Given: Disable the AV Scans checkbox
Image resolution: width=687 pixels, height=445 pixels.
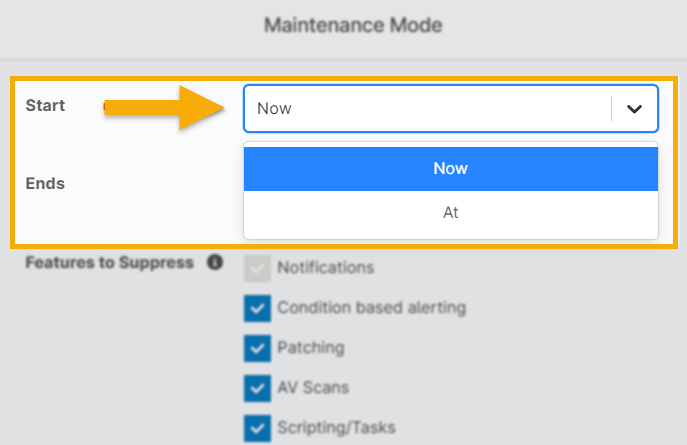Looking at the screenshot, I should click(x=256, y=388).
